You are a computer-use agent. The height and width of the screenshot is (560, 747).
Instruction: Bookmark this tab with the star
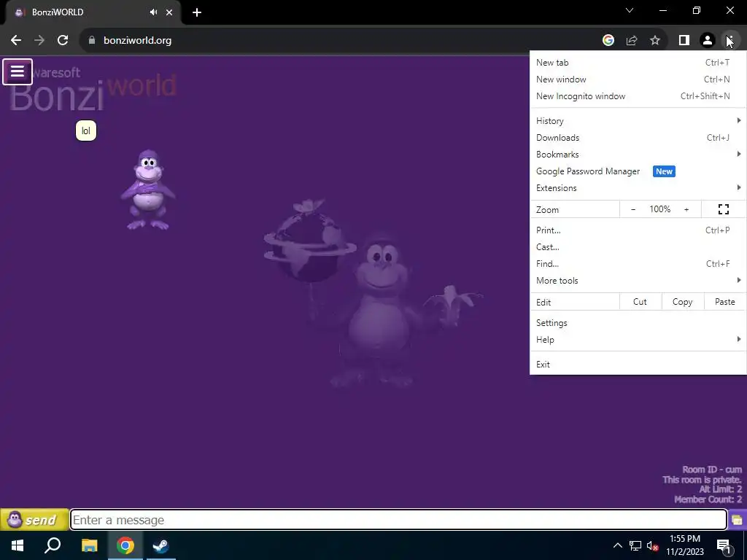click(655, 41)
